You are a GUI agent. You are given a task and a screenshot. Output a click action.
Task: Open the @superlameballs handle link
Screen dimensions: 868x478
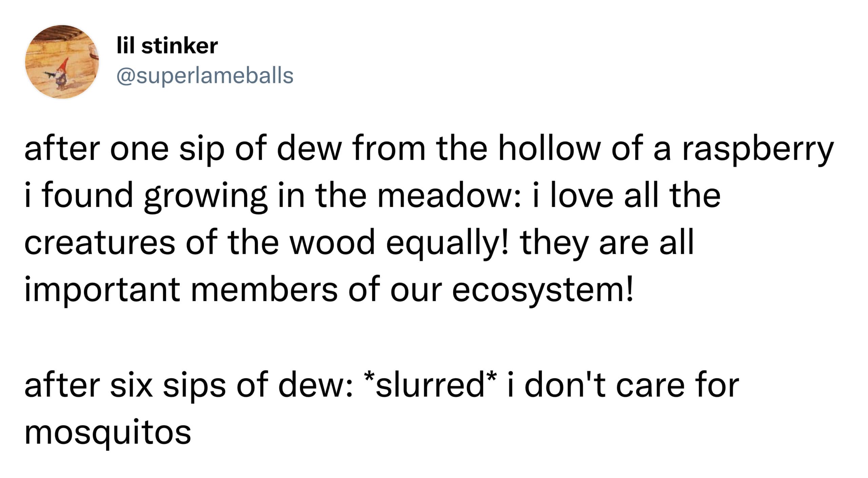[205, 75]
